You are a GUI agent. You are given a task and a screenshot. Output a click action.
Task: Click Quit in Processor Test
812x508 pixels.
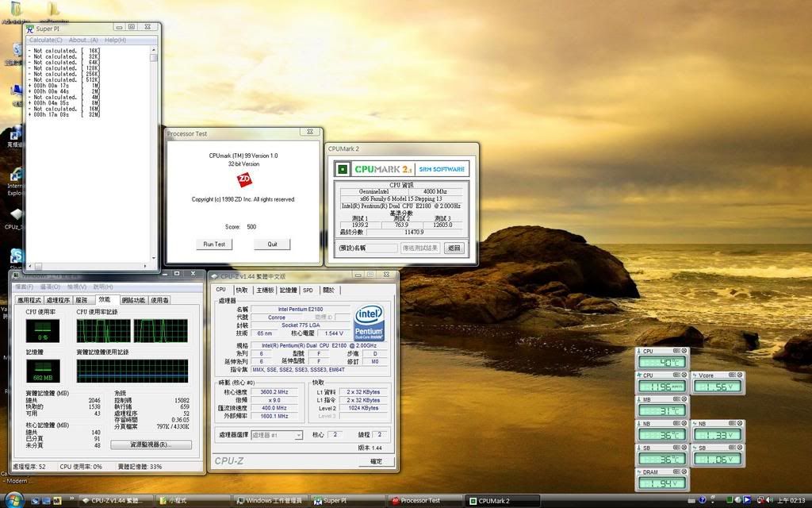pos(273,244)
